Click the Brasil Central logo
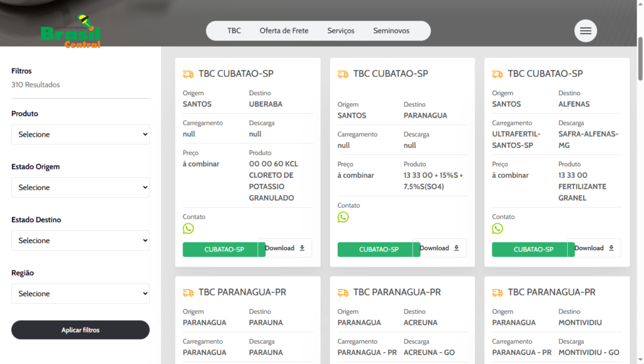The width and height of the screenshot is (644, 364). 70,31
